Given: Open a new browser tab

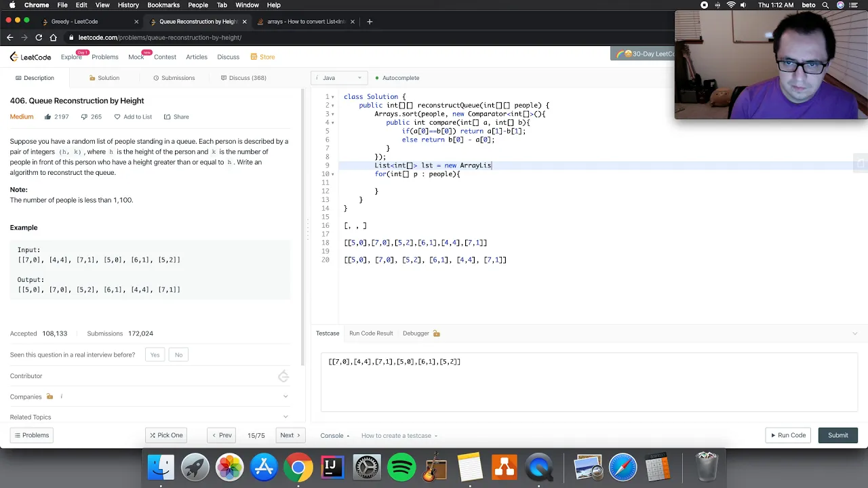Looking at the screenshot, I should coord(370,22).
